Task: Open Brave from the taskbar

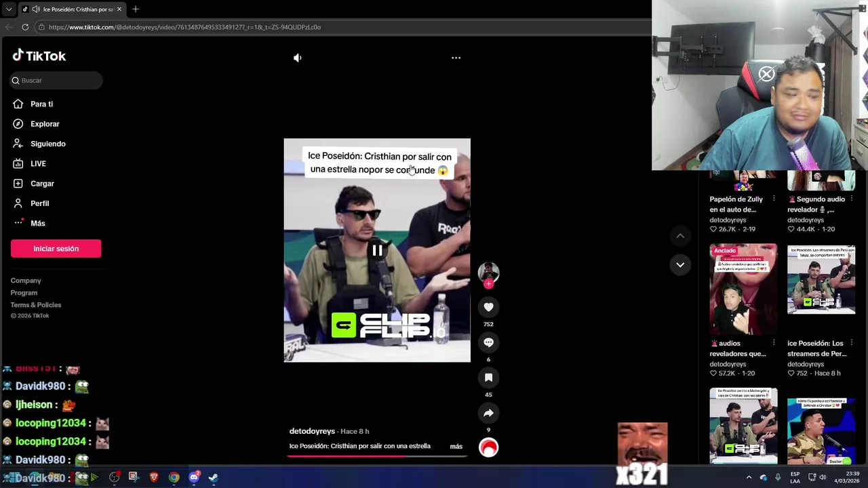Action: pyautogui.click(x=153, y=477)
